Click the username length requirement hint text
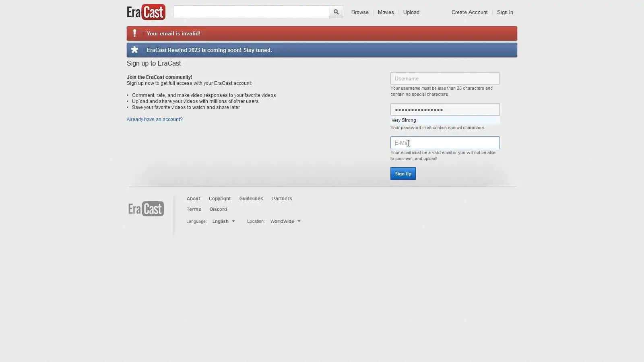The height and width of the screenshot is (362, 644). click(x=442, y=91)
